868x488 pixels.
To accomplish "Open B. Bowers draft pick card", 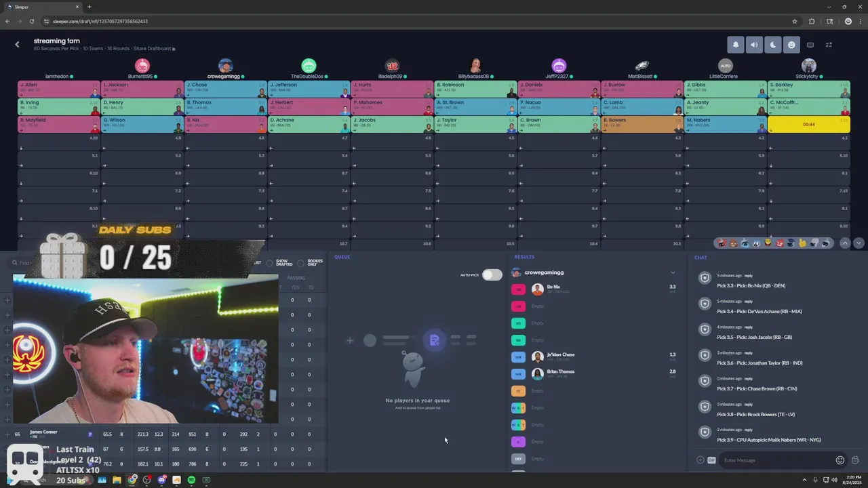I will (642, 124).
